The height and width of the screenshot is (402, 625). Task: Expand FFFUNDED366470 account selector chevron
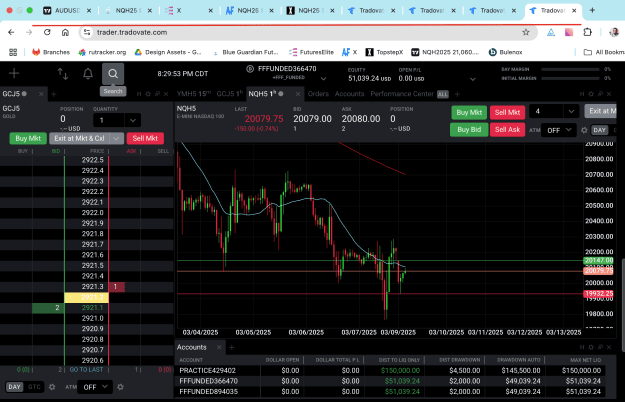coord(323,79)
